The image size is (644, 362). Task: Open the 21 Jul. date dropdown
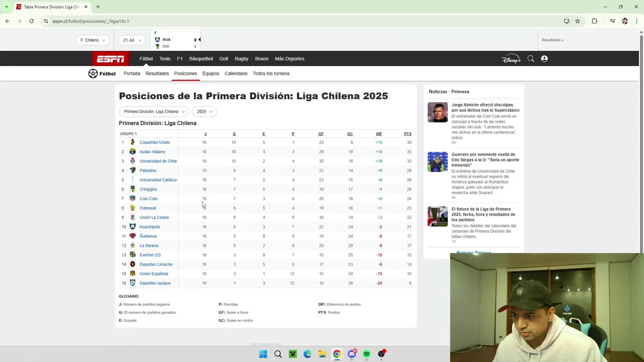132,40
